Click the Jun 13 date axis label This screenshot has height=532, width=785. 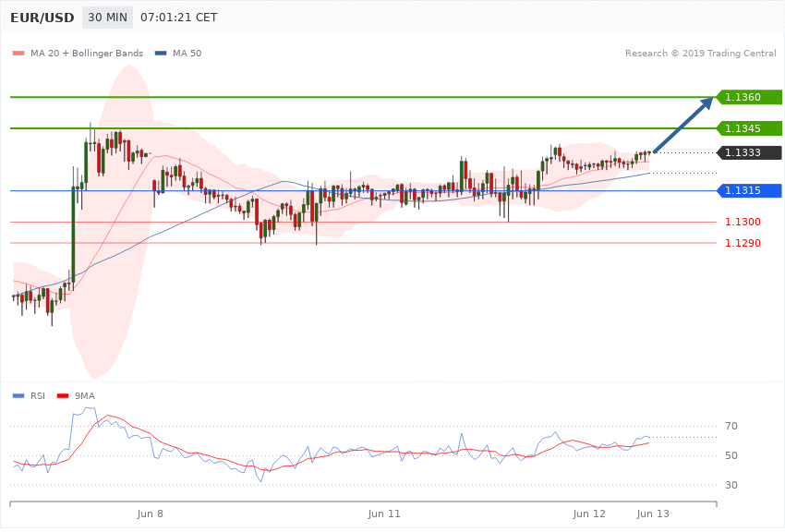click(653, 514)
